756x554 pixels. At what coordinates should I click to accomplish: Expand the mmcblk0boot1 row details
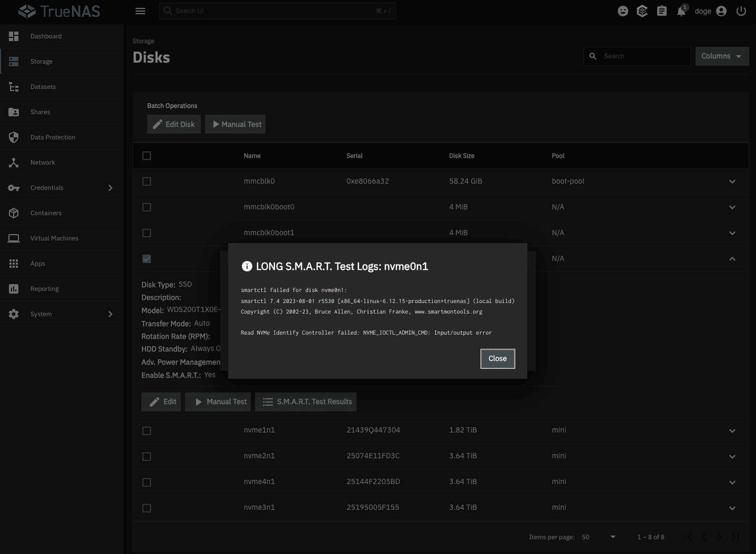click(732, 233)
